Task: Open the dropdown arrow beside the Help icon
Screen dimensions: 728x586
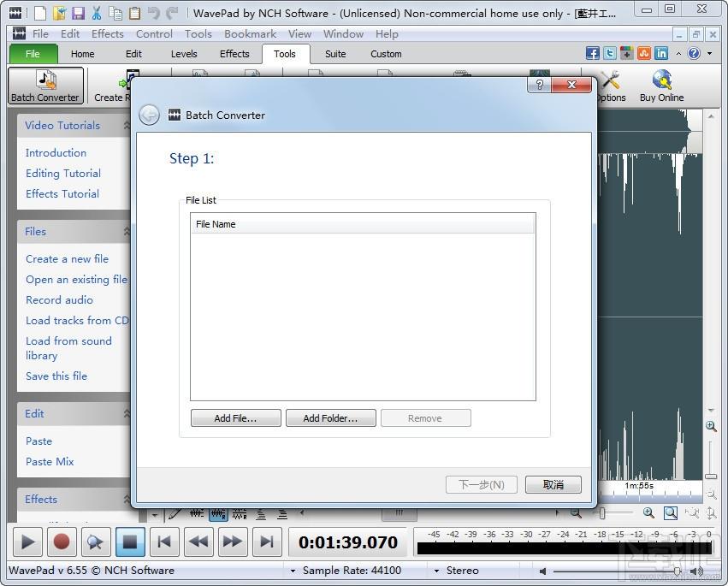Action: pyautogui.click(x=709, y=53)
